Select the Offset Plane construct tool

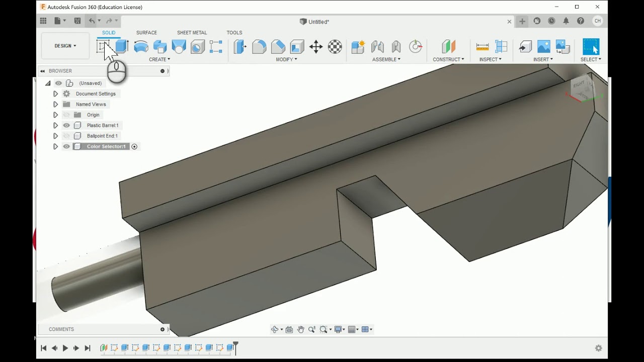448,47
